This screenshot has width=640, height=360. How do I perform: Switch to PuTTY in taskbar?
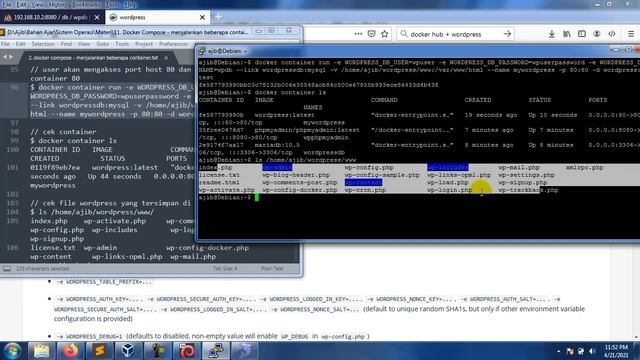216,351
